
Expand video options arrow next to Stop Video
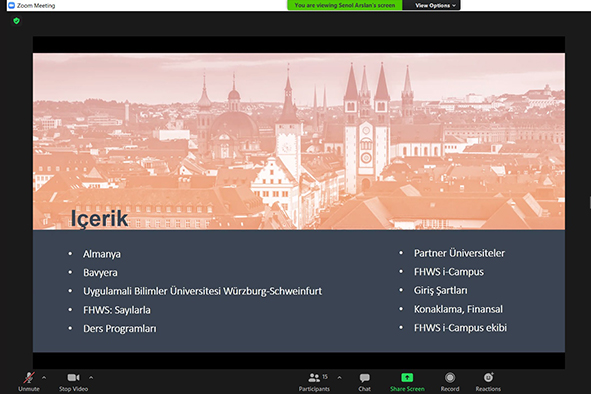(x=91, y=377)
